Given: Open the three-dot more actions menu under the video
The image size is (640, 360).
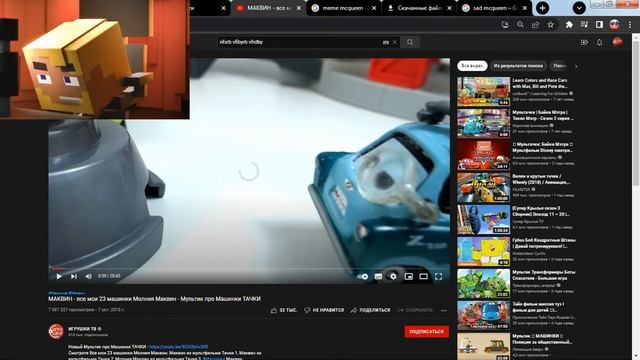Looking at the screenshot, I should pyautogui.click(x=444, y=310).
